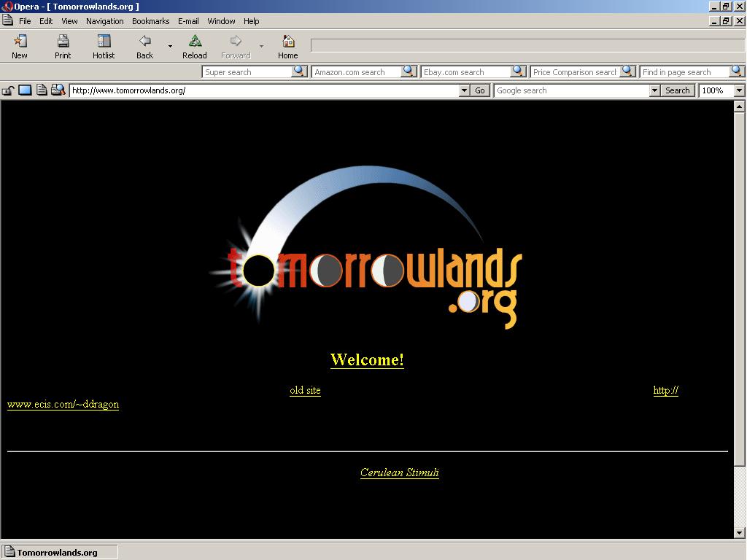This screenshot has height=560, width=747.
Task: Click the New page toolbar icon
Action: click(x=20, y=46)
